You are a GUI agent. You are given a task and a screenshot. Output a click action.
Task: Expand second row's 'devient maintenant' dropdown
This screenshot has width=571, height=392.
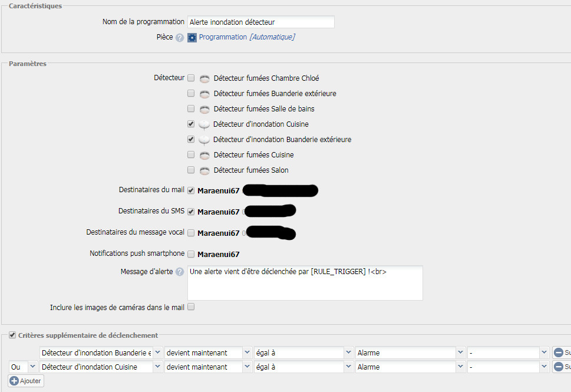coord(208,367)
